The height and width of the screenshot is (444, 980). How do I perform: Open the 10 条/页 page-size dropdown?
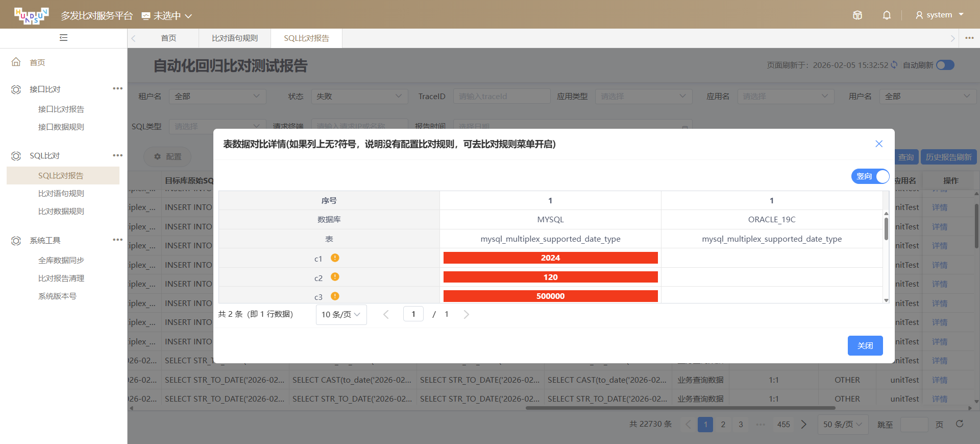pyautogui.click(x=341, y=315)
